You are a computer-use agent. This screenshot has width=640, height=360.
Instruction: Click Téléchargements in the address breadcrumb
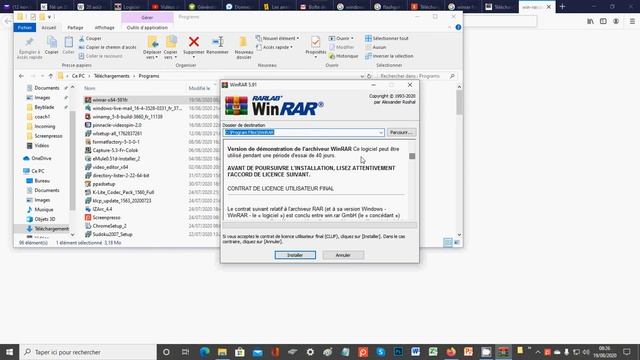[111, 76]
